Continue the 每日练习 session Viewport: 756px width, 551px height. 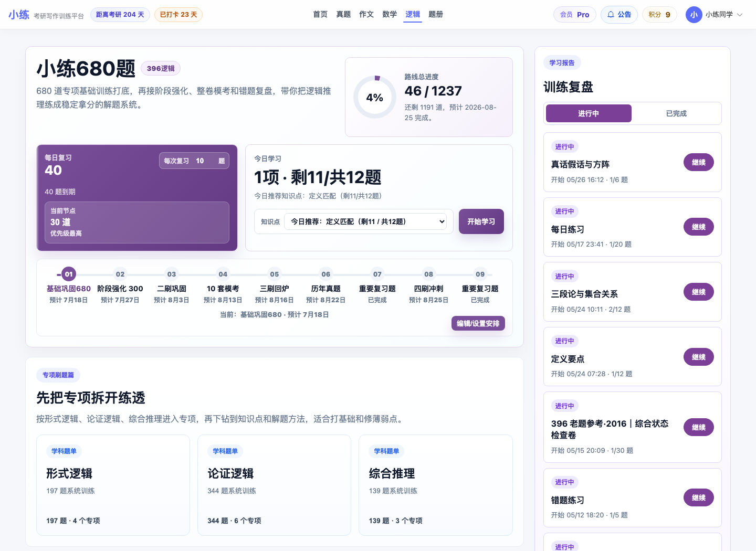click(699, 227)
